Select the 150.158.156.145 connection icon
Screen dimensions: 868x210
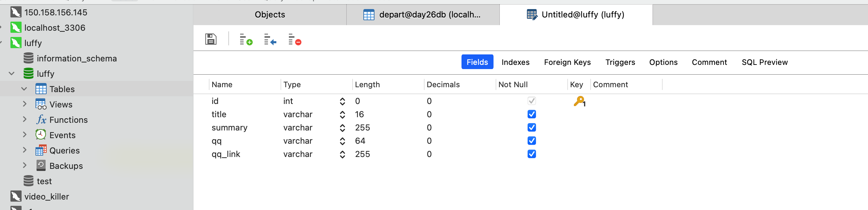pyautogui.click(x=16, y=13)
